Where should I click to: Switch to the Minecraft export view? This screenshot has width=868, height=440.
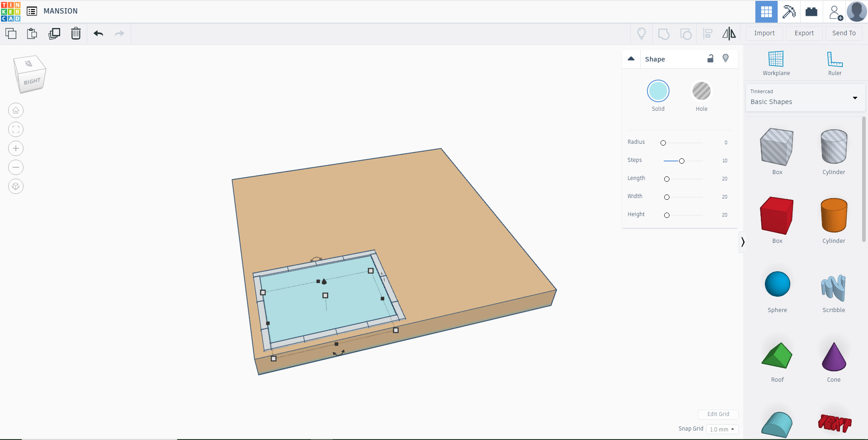coord(788,12)
